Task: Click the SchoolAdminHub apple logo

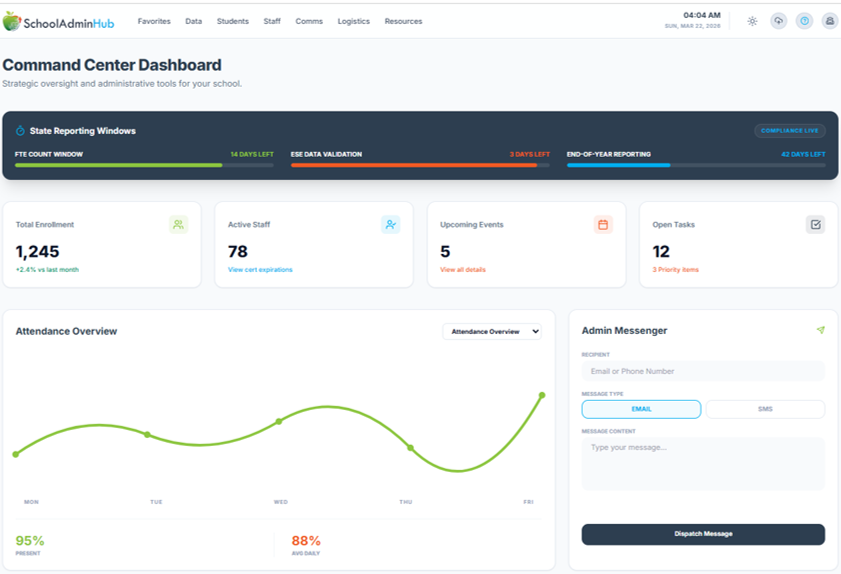Action: (11, 21)
